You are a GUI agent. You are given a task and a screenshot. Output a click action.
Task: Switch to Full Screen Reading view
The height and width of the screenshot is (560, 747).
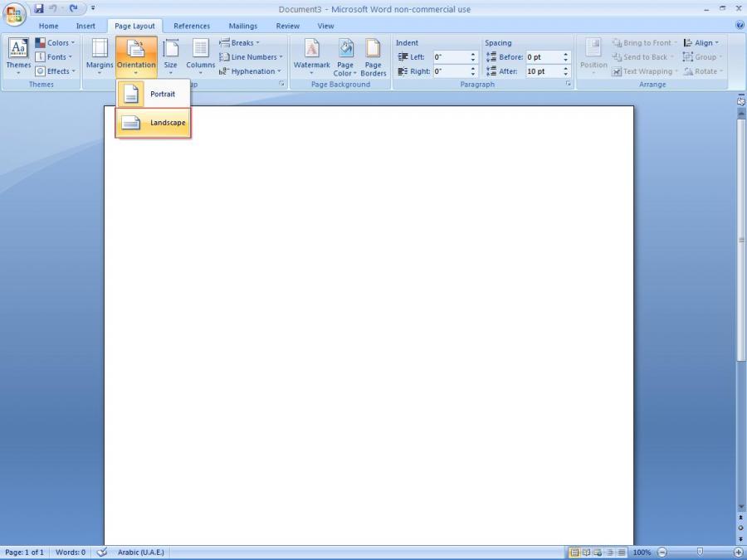(586, 553)
